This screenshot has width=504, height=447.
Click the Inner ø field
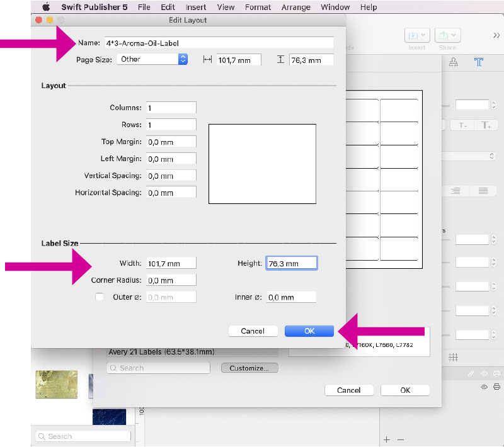[291, 297]
